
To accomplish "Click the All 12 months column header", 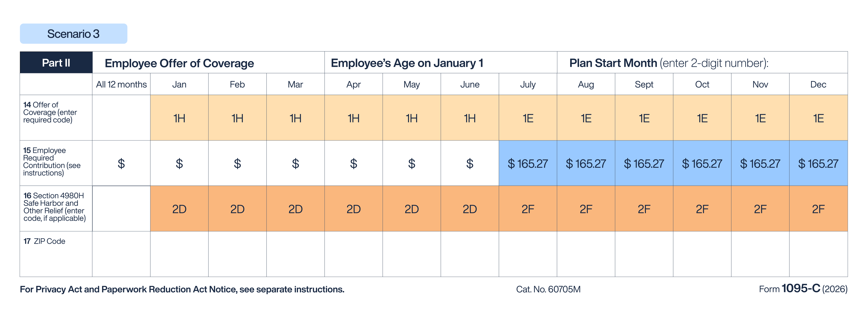I will pyautogui.click(x=121, y=84).
